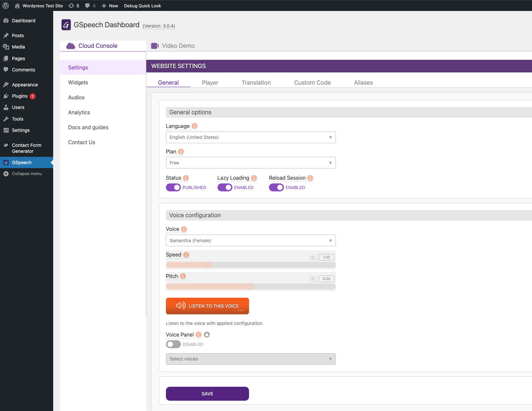532x411 pixels.
Task: Open the Video Demo tab
Action: 173,46
